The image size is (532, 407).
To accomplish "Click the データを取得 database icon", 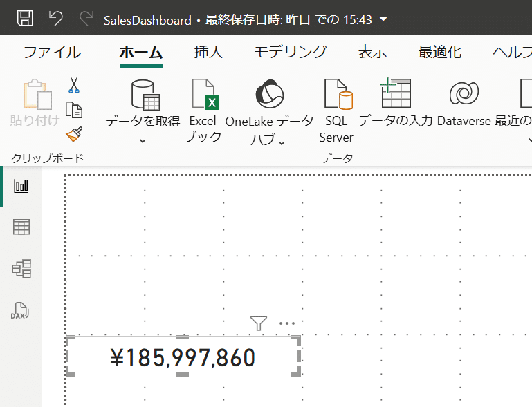I will tap(145, 95).
